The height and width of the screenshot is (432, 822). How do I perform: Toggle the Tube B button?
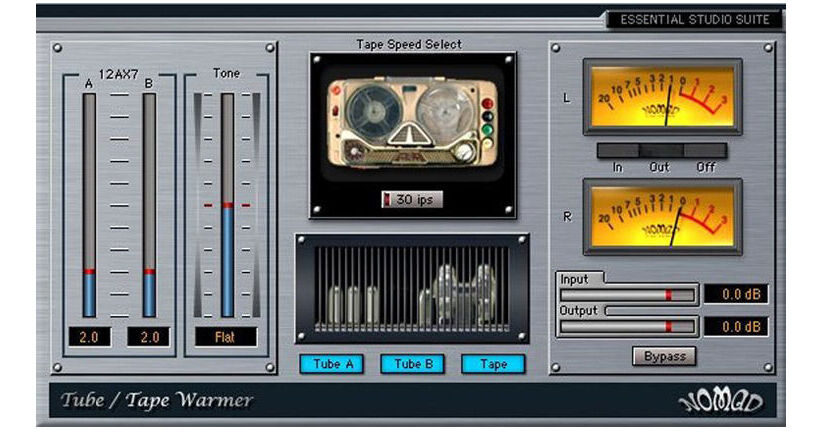pos(413,364)
